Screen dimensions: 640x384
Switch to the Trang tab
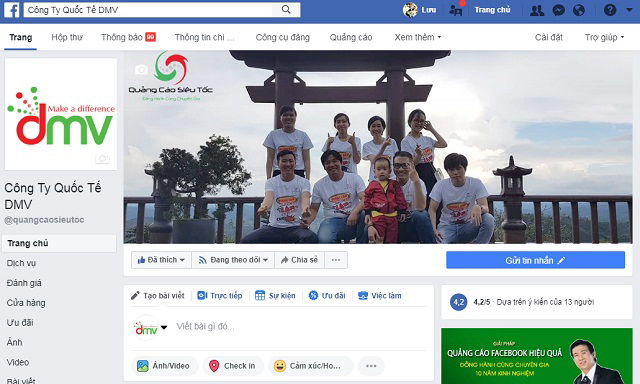click(x=20, y=37)
